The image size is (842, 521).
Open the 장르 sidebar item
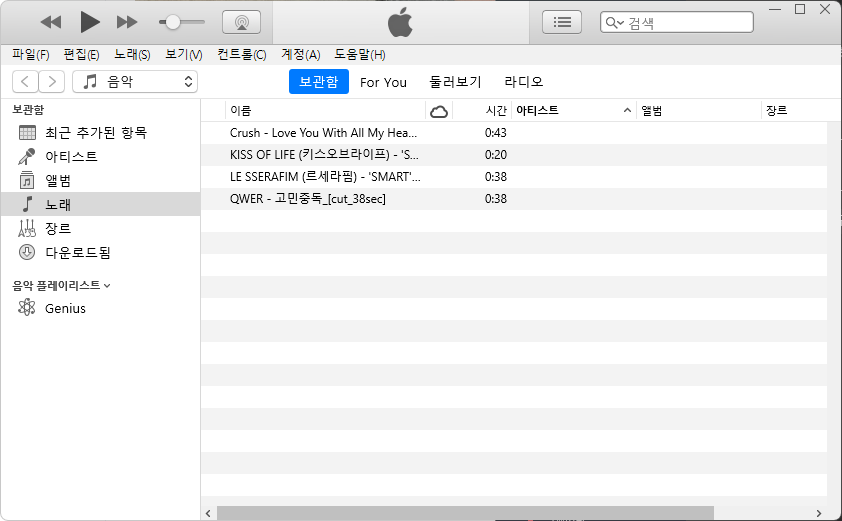click(x=100, y=228)
